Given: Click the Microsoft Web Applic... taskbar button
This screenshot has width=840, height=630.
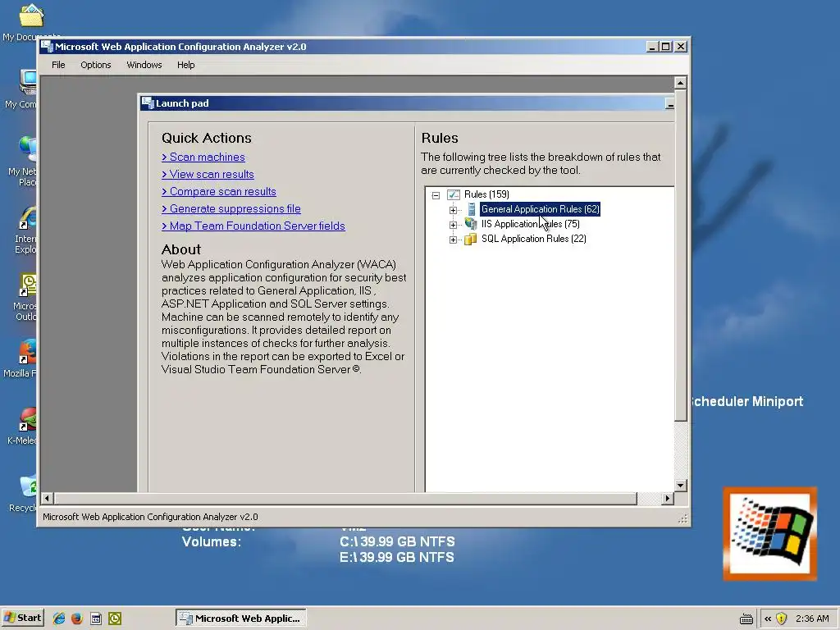Looking at the screenshot, I should [x=241, y=619].
